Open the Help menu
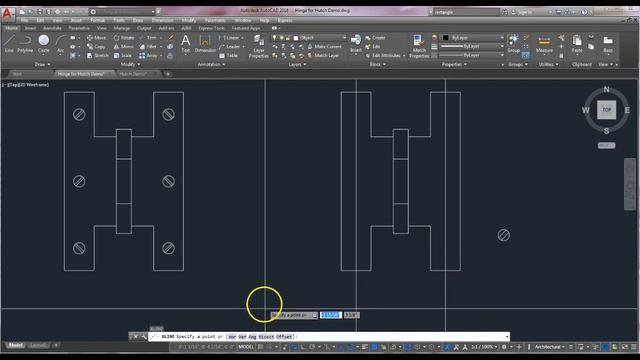The image size is (640, 360). pos(264,20)
